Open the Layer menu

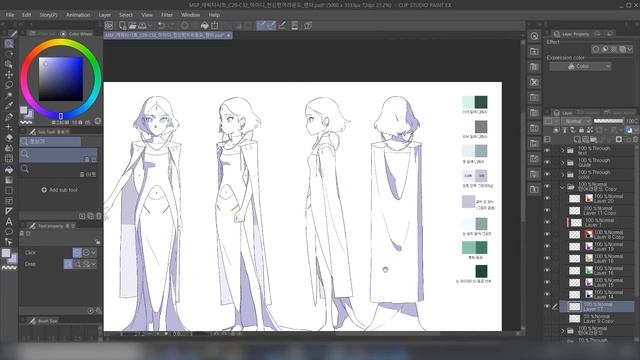104,15
